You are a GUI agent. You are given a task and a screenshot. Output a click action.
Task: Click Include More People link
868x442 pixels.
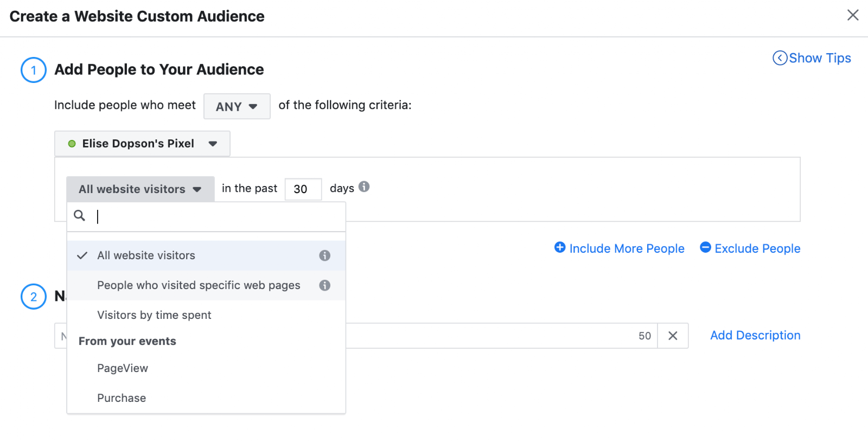[620, 248]
